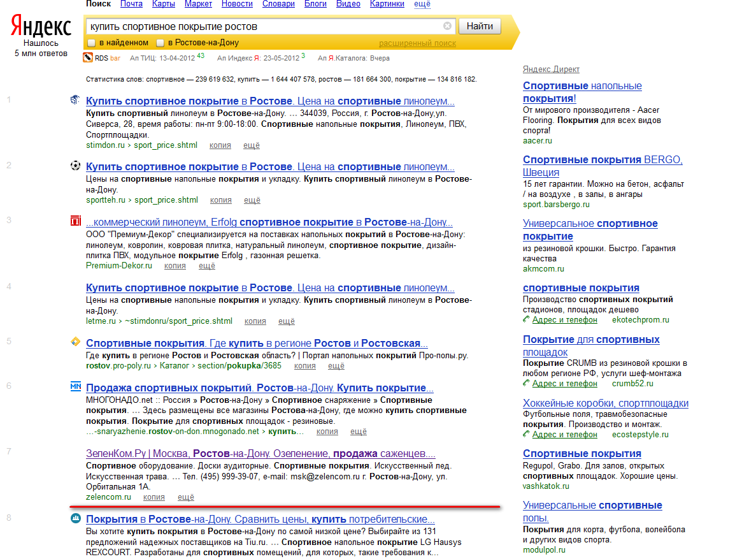Open the Карты service tab
This screenshot has height=559, width=756.
[164, 4]
